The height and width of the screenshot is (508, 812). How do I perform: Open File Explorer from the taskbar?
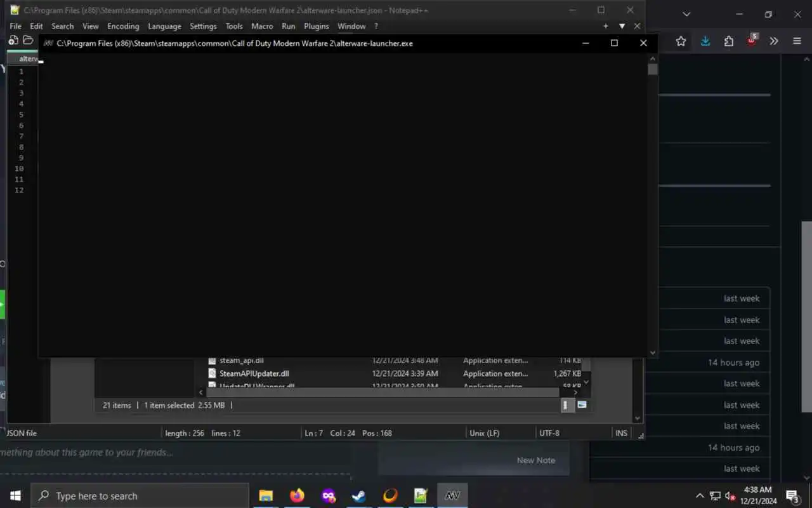266,496
